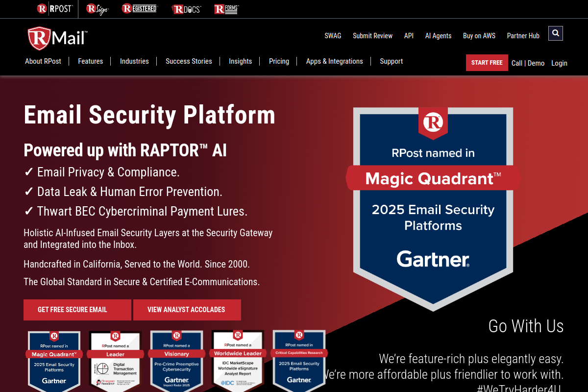Image resolution: width=588 pixels, height=392 pixels.
Task: Go to the API page
Action: click(409, 36)
